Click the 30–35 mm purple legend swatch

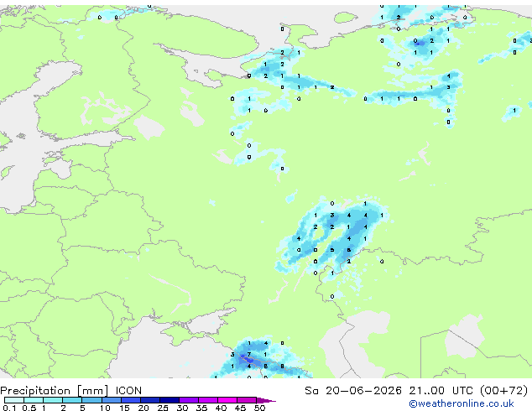coord(189,400)
